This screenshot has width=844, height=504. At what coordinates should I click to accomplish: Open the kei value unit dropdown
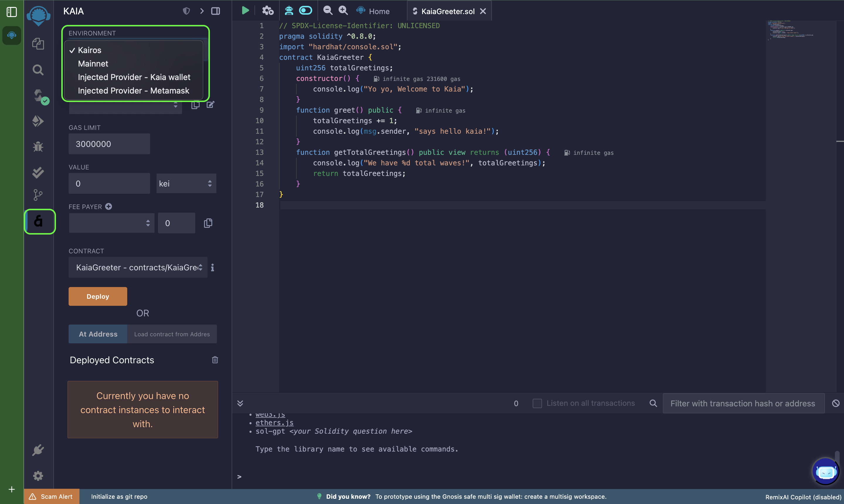186,184
